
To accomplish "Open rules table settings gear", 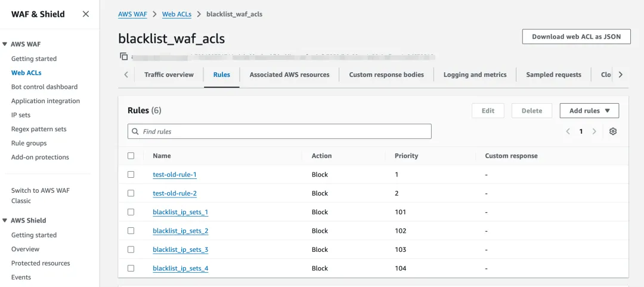I will coord(613,131).
